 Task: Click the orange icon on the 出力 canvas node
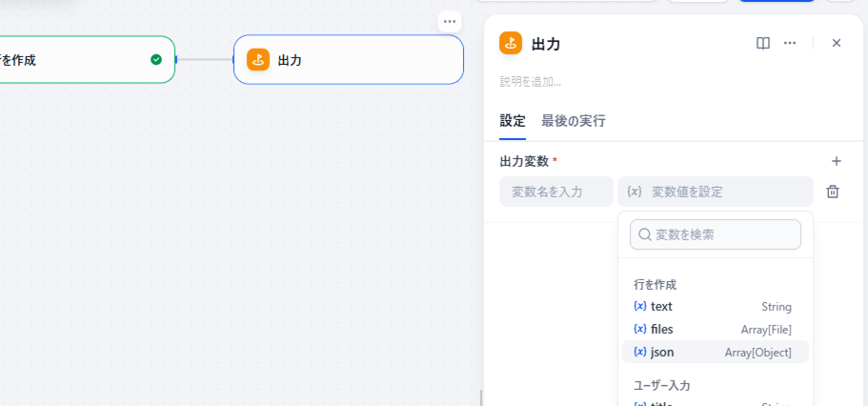[x=258, y=60]
